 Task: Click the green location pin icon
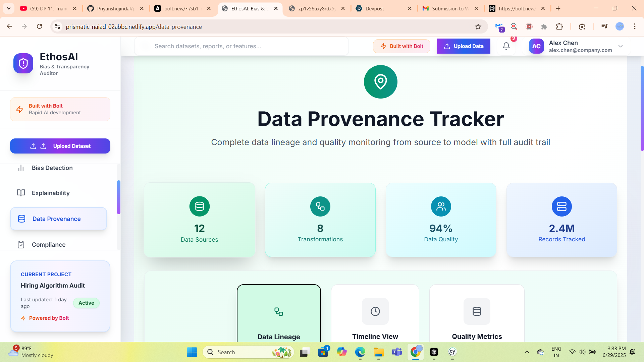point(380,82)
